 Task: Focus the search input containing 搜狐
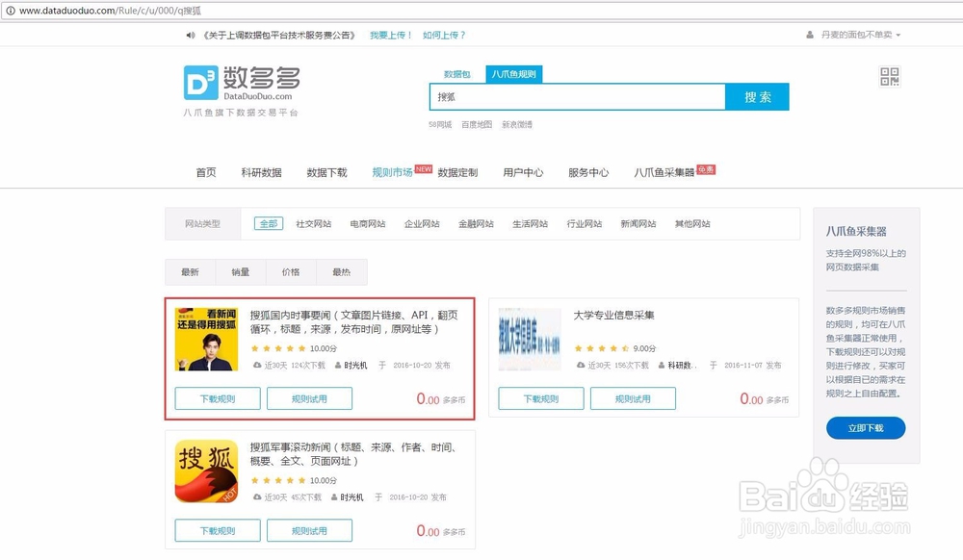[x=577, y=97]
